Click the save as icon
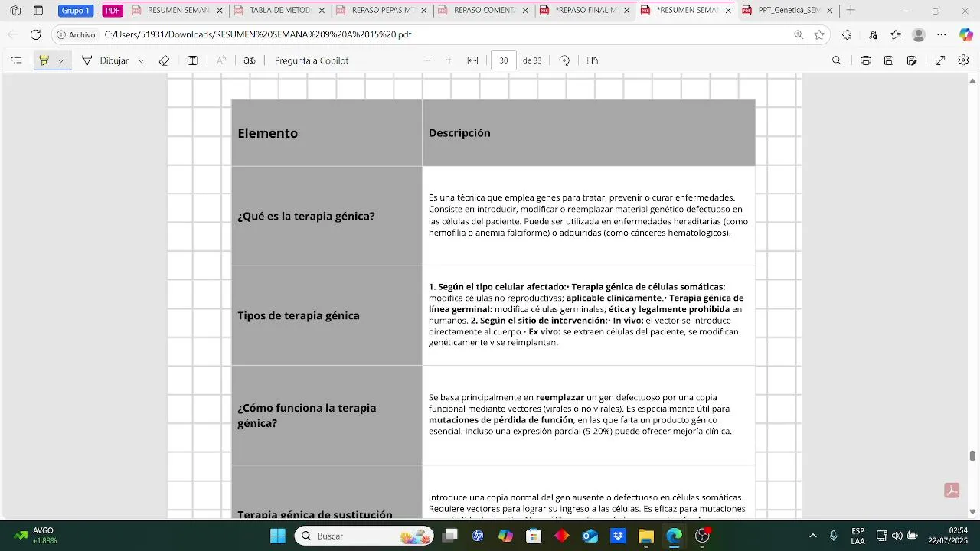 (x=912, y=60)
